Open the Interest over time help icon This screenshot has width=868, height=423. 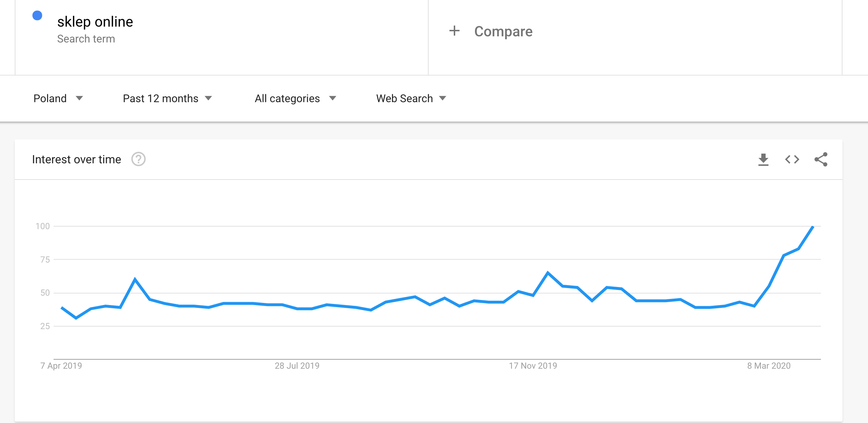click(x=138, y=159)
